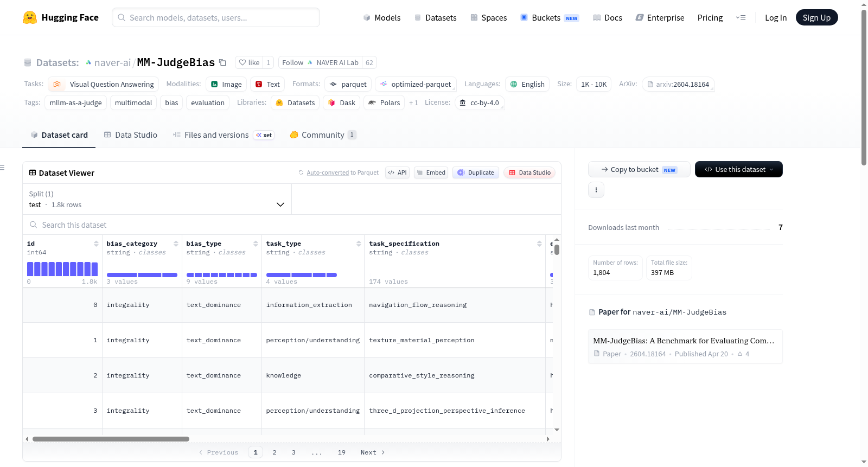Go to Spaces
Viewport: 868px width, 467px height.
[488, 17]
